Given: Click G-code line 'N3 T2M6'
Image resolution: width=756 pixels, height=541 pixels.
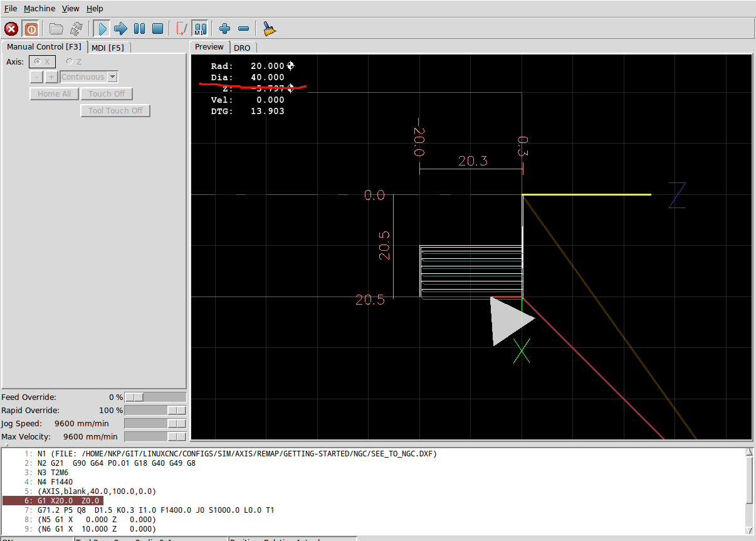Looking at the screenshot, I should [53, 473].
